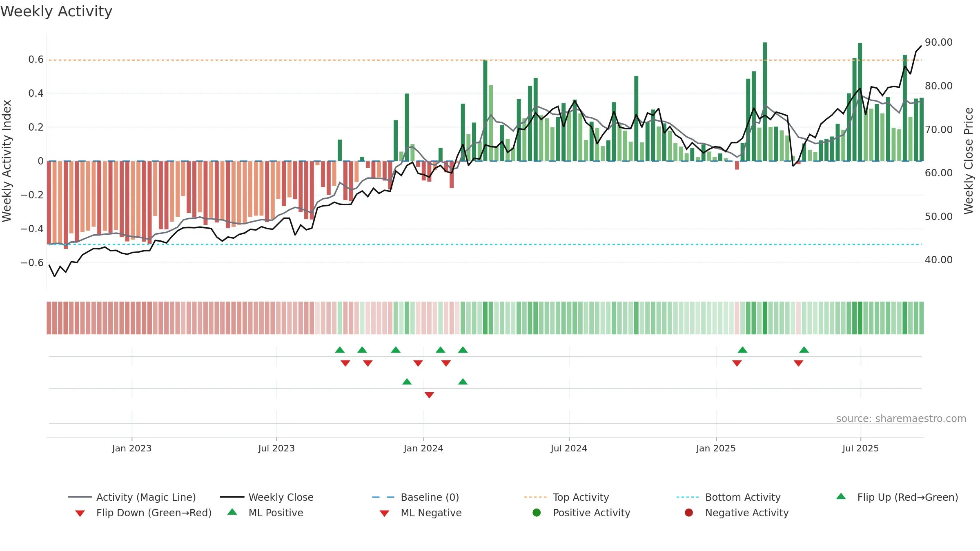Viewport: 980px width, 551px height.
Task: Select the only ML Negative marker on the chart
Action: [x=429, y=395]
